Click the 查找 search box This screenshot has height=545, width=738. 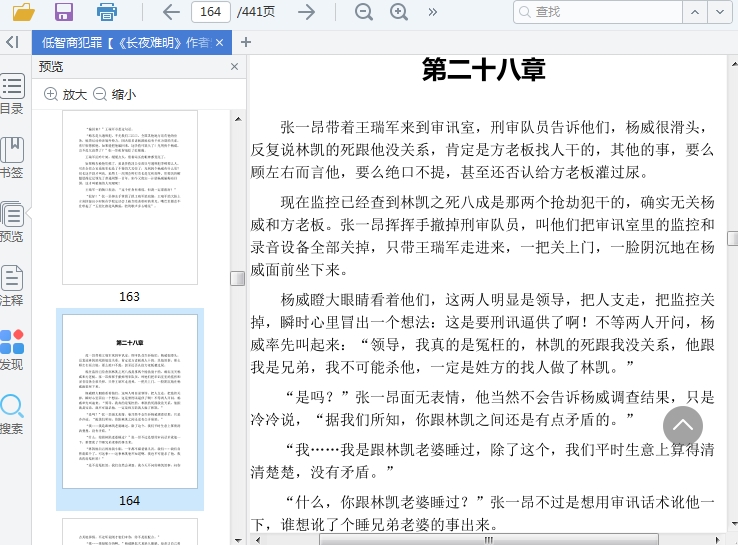click(x=598, y=12)
